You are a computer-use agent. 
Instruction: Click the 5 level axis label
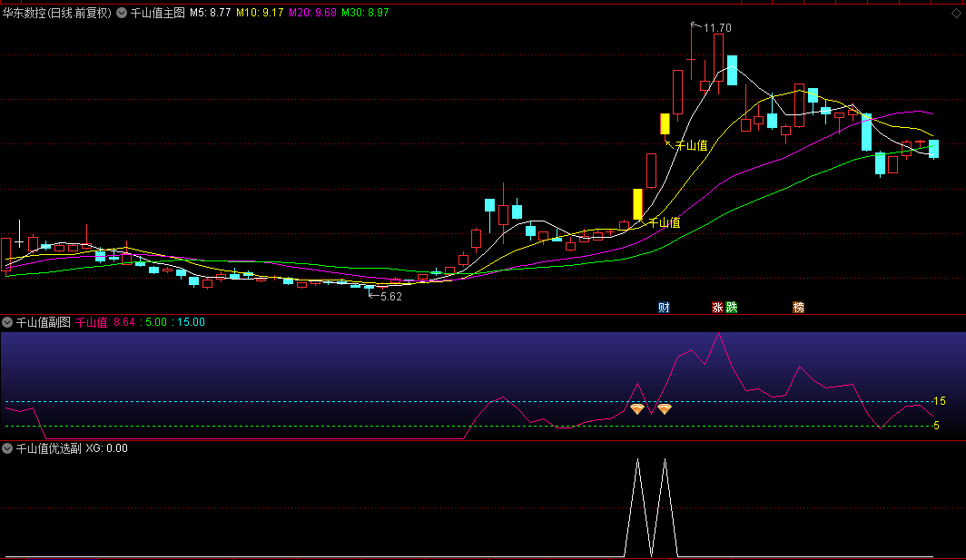coord(936,426)
